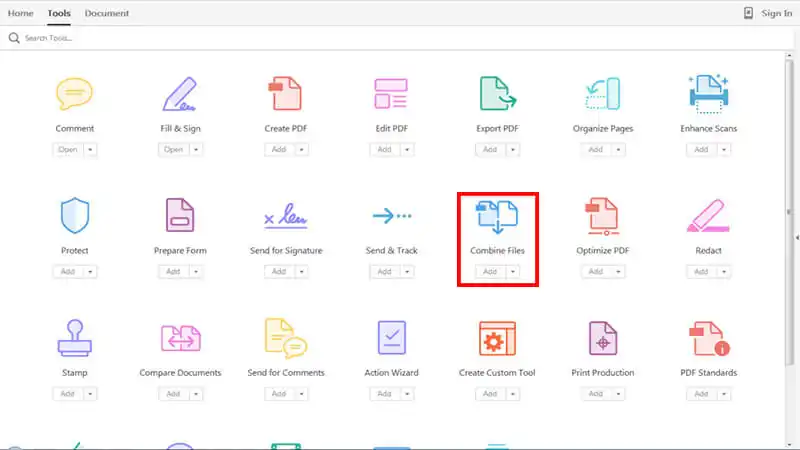Open the Action Wizard icon

click(391, 339)
